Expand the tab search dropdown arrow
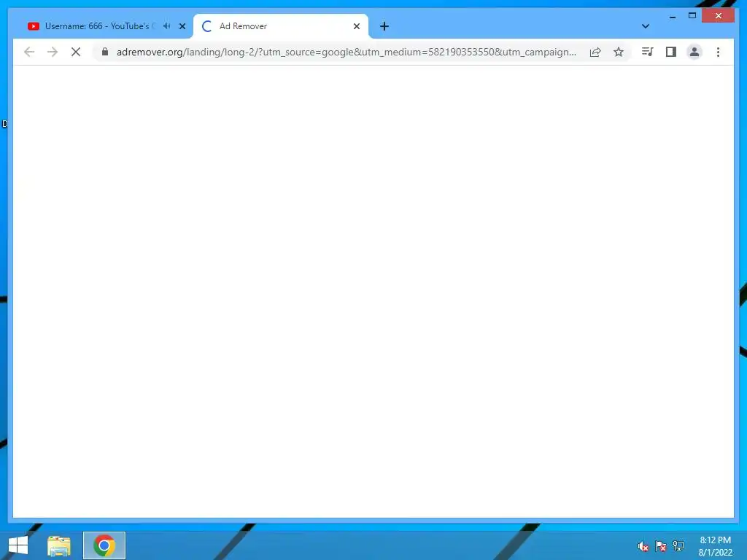The width and height of the screenshot is (747, 560). click(x=645, y=26)
